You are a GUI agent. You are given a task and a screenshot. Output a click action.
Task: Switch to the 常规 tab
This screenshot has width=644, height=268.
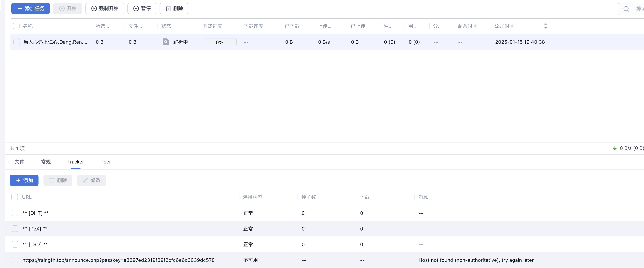tap(46, 162)
